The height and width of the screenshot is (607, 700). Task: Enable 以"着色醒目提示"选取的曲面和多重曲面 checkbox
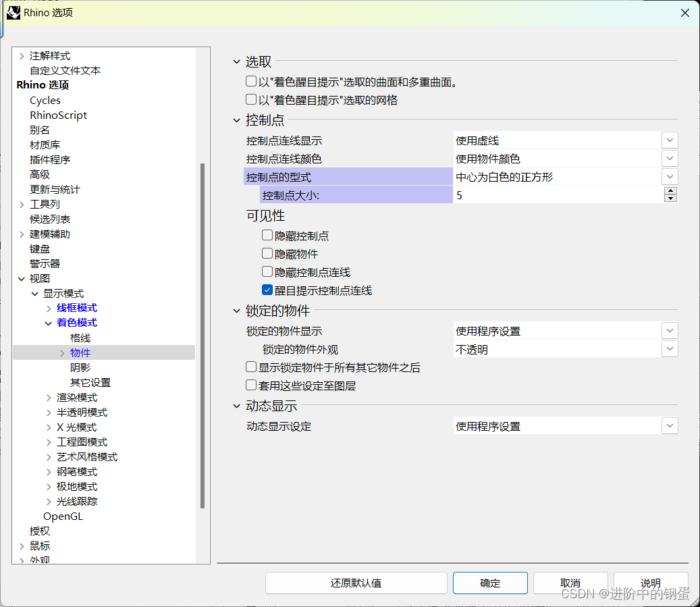251,81
